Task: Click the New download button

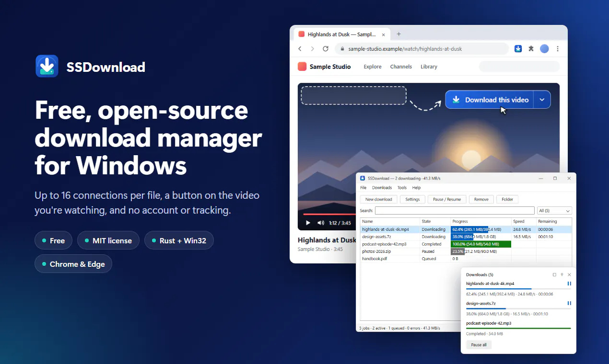Action: coord(378,199)
